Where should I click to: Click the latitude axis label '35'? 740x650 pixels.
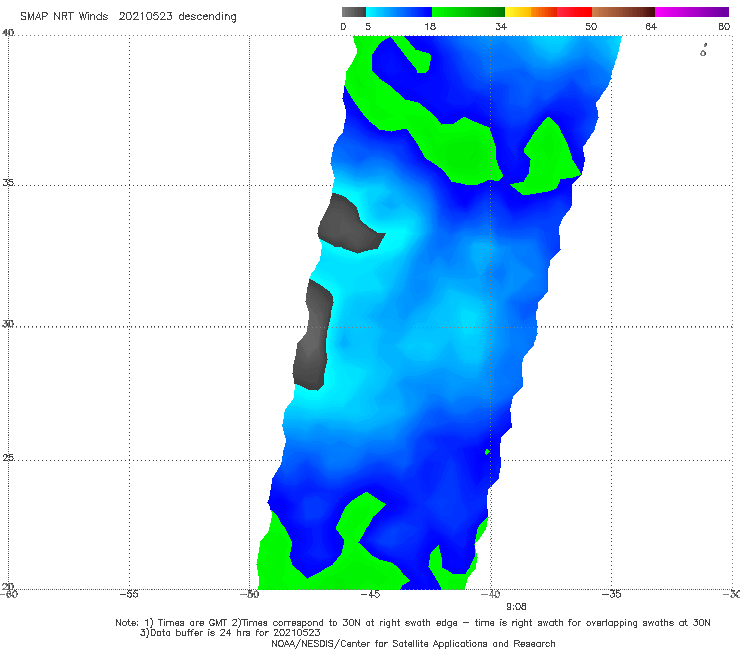tap(8, 182)
